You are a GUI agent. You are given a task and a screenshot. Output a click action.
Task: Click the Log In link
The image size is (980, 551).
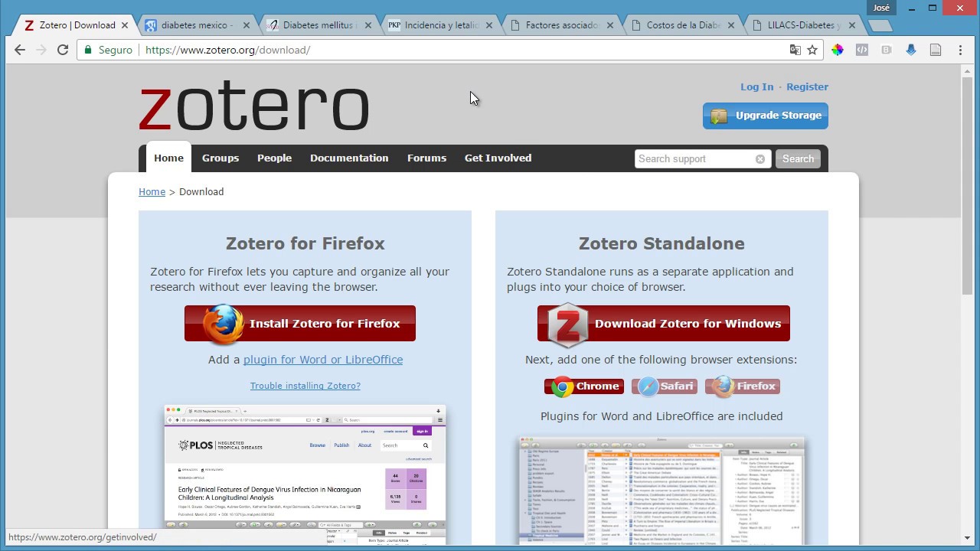(x=756, y=87)
